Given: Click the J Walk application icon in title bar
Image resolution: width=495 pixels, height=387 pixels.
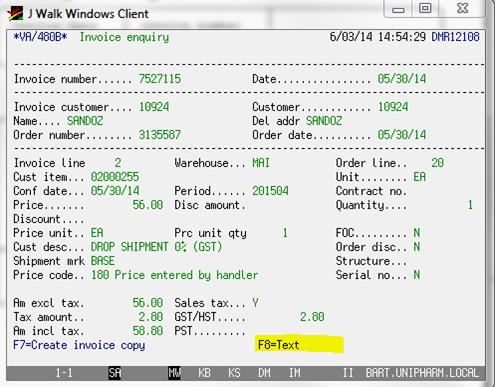Looking at the screenshot, I should (x=15, y=14).
